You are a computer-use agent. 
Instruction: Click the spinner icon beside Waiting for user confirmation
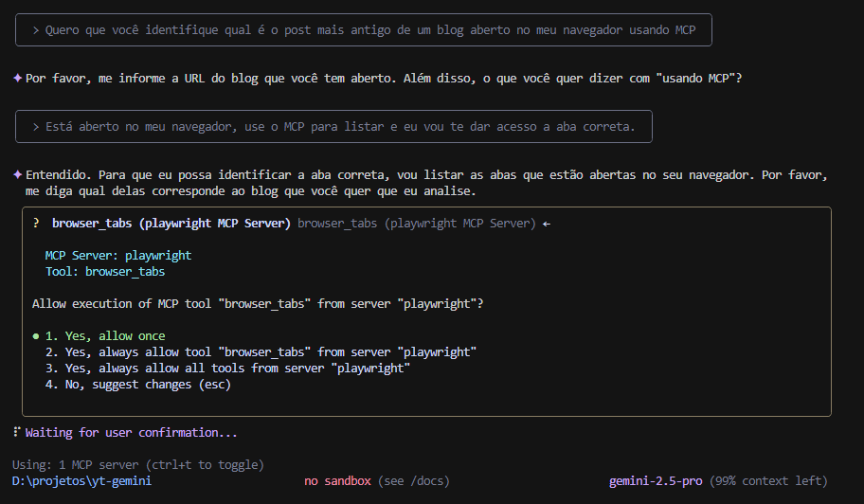point(17,433)
